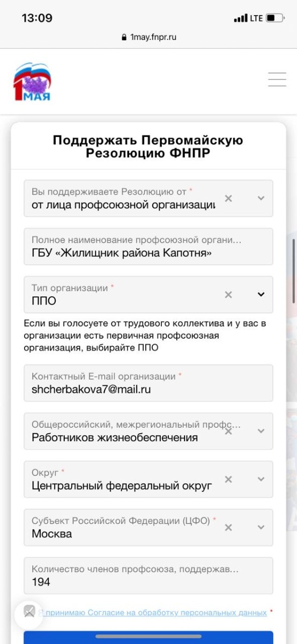Screen dimensions: 297x644
Task: Tap the lock icon in address bar
Action: (125, 38)
